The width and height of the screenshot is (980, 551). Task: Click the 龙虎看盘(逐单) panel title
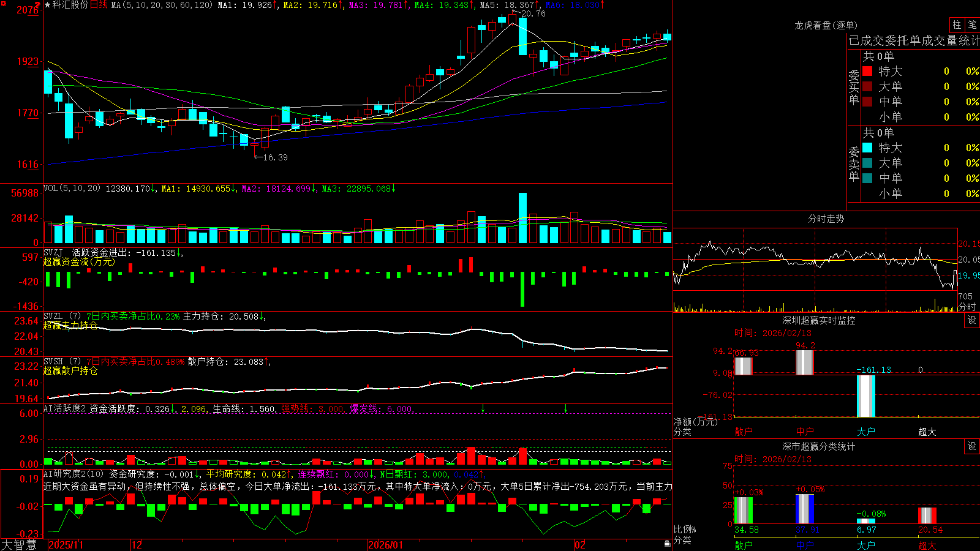[826, 25]
